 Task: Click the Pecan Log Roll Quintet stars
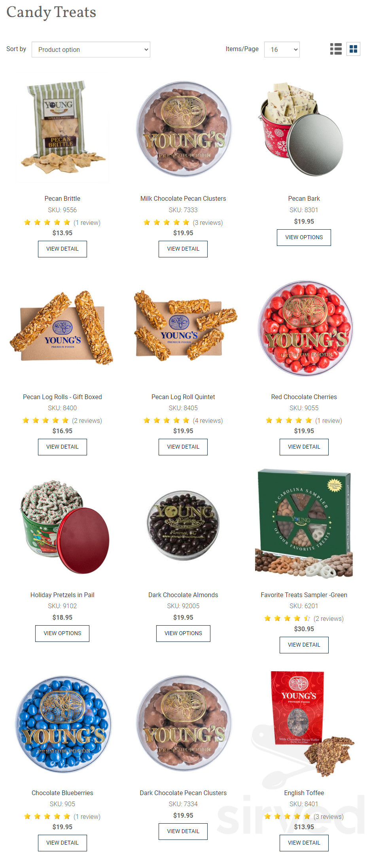[167, 421]
